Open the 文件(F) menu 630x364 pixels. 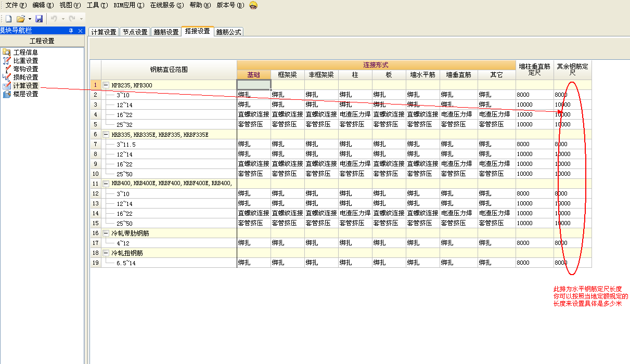coord(16,5)
